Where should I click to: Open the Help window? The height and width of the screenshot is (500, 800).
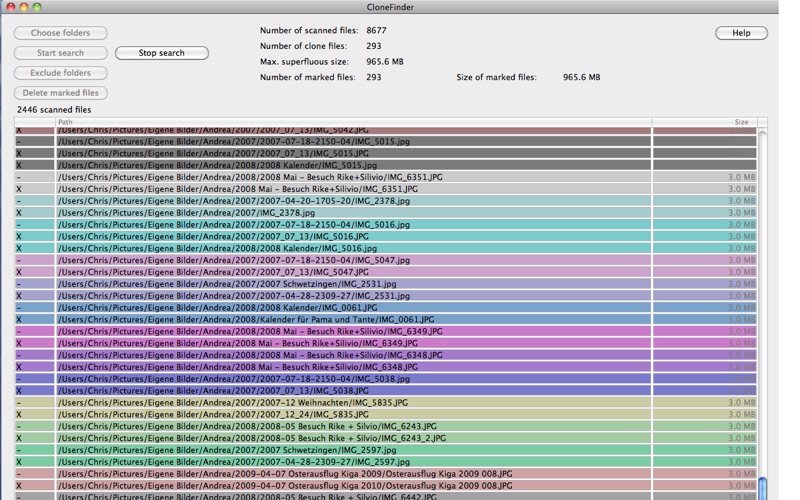coord(741,33)
